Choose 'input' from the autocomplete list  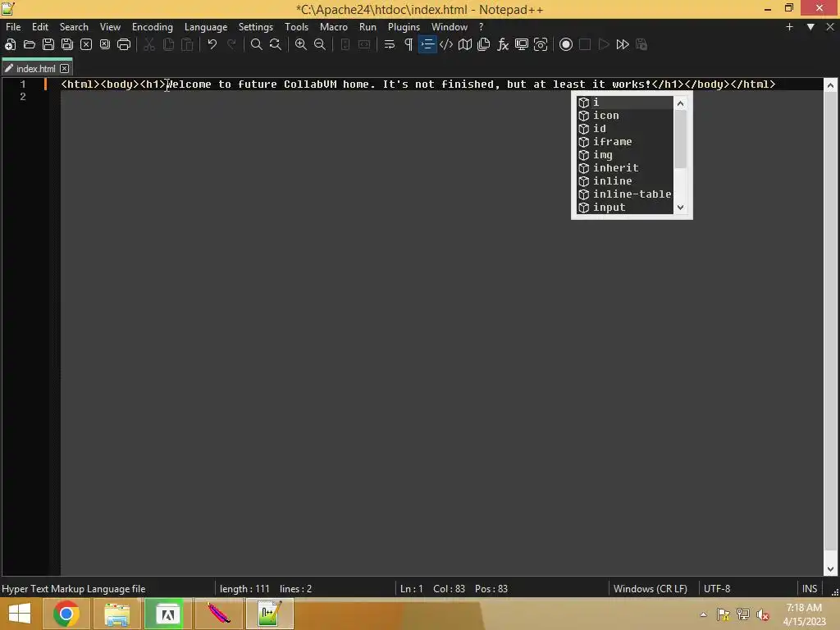[x=624, y=208]
